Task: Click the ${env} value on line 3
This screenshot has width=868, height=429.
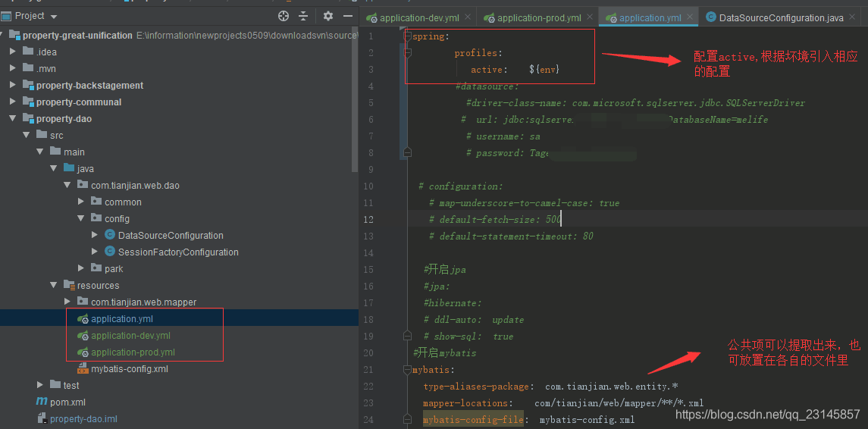Action: (544, 70)
